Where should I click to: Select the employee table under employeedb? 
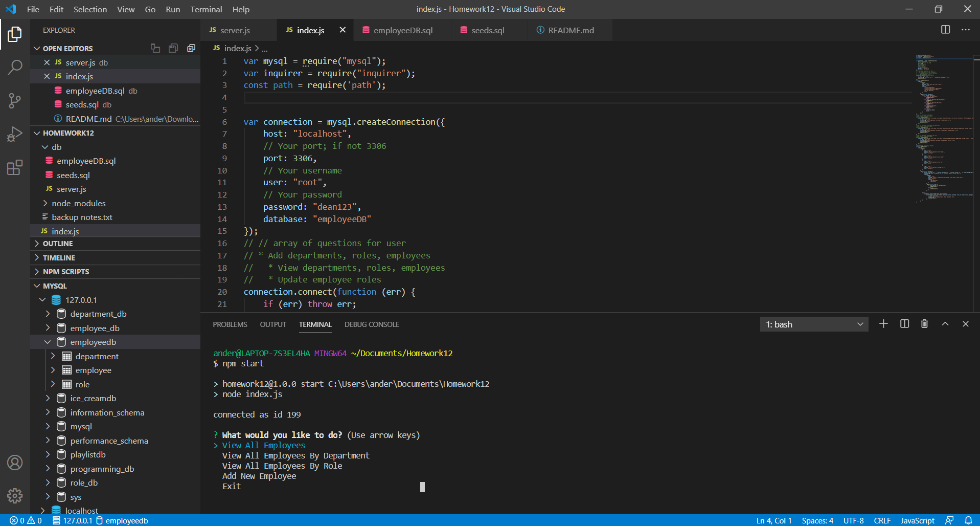94,370
